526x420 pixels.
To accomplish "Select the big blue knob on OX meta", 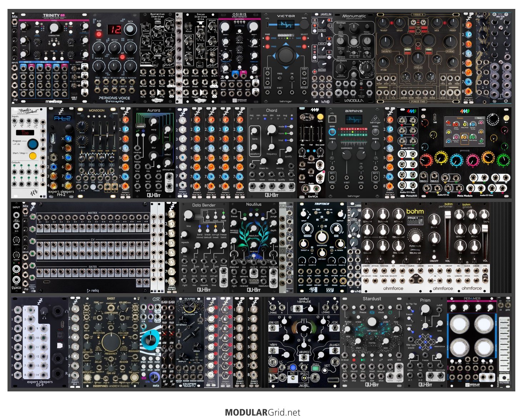I will click(x=151, y=341).
